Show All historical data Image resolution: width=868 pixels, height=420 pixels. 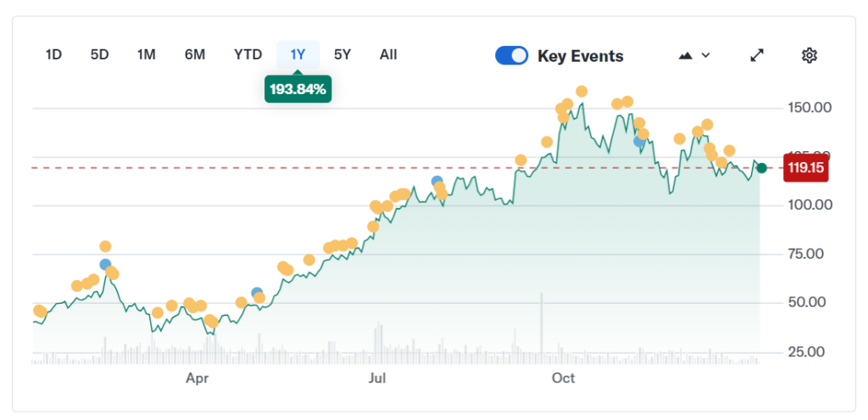388,55
